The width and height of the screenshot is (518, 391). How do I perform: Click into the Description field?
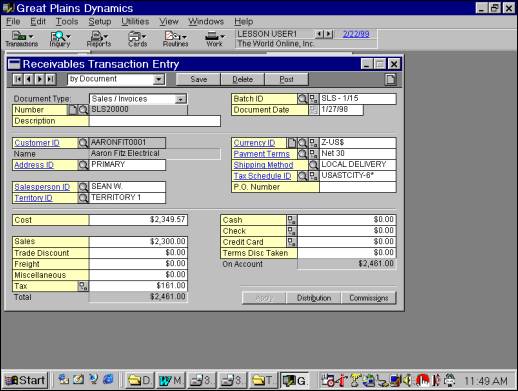tap(155, 121)
